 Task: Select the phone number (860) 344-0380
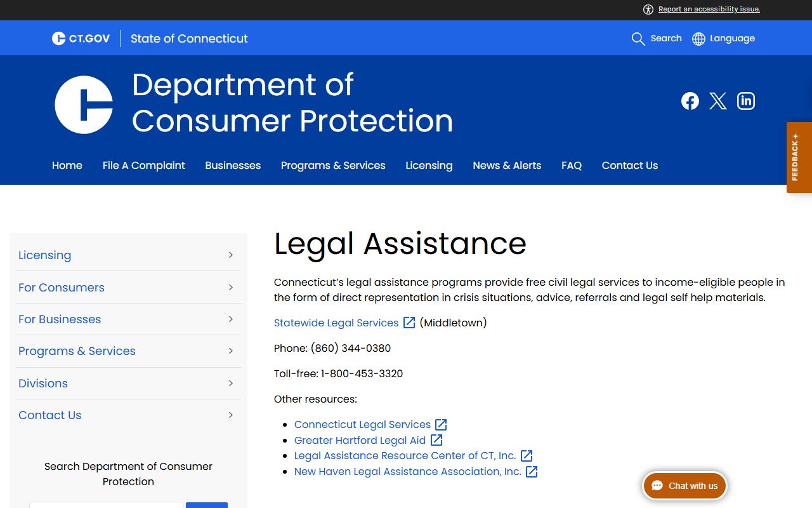pos(351,348)
